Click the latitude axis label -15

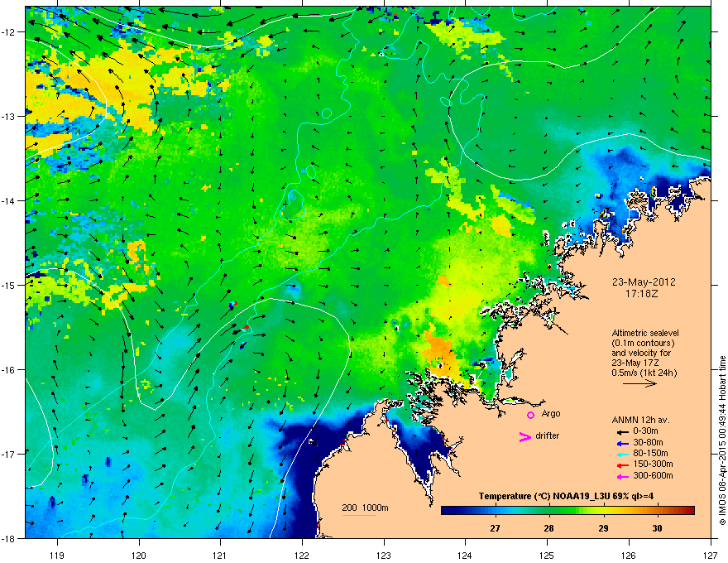coord(9,285)
